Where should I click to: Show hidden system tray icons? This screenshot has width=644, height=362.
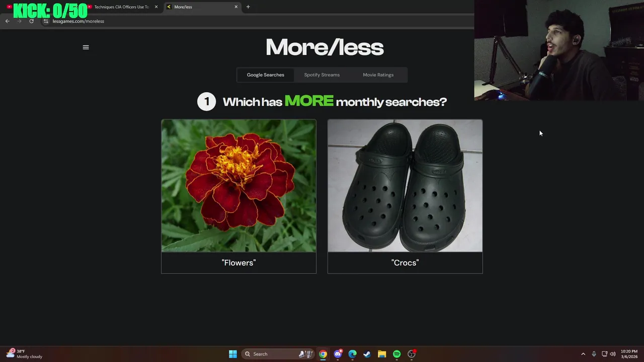coord(583,354)
